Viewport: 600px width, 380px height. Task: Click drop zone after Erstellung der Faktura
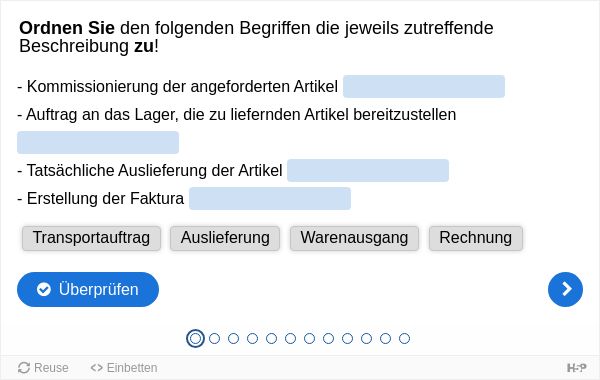[270, 199]
